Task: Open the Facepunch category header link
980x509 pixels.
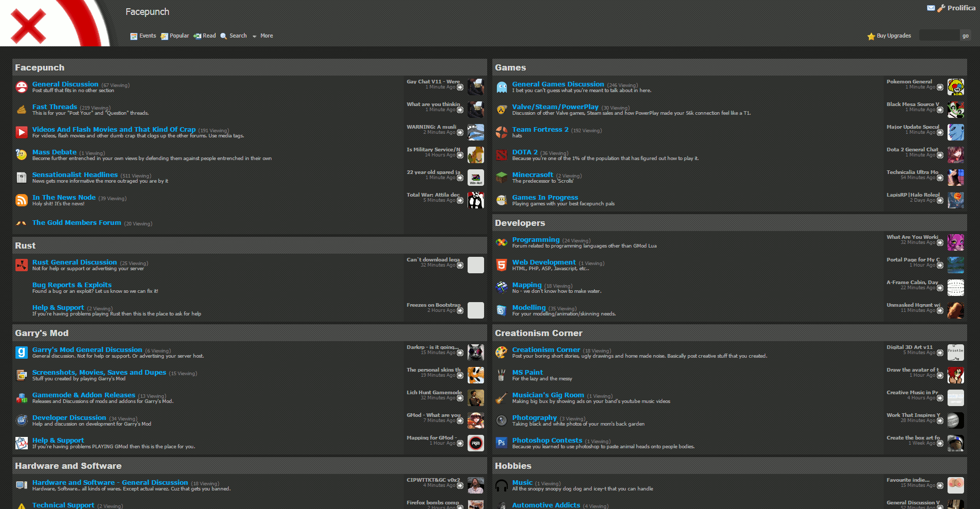Action: pos(40,68)
